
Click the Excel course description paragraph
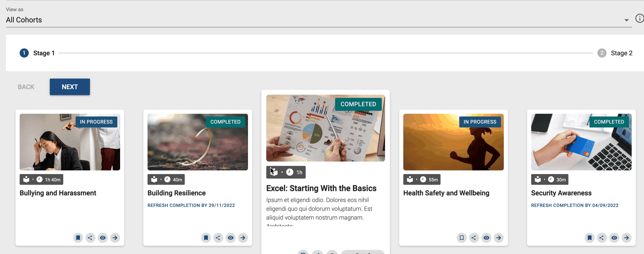click(319, 211)
